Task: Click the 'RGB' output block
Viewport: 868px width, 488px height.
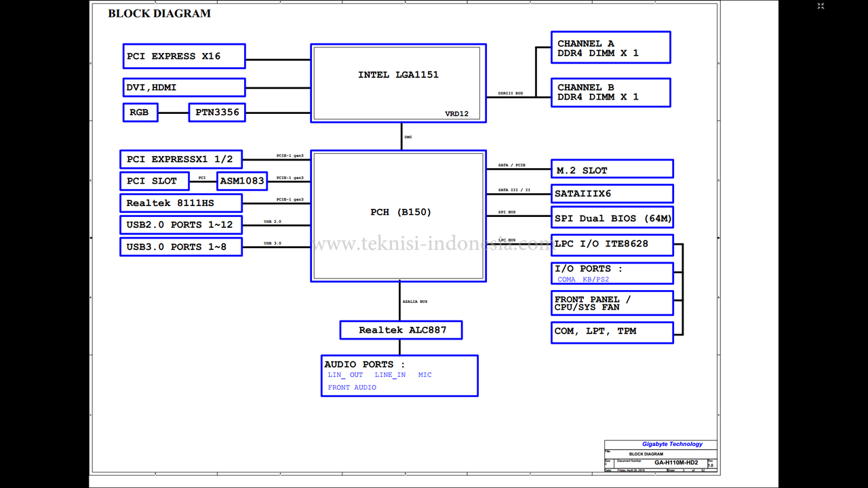Action: 140,112
